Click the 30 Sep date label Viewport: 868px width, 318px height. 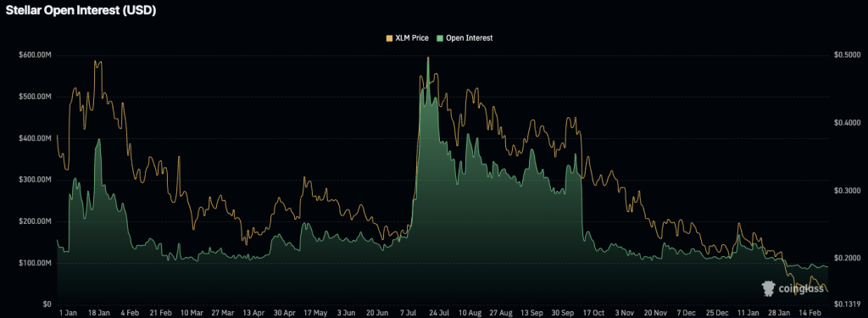click(x=563, y=313)
